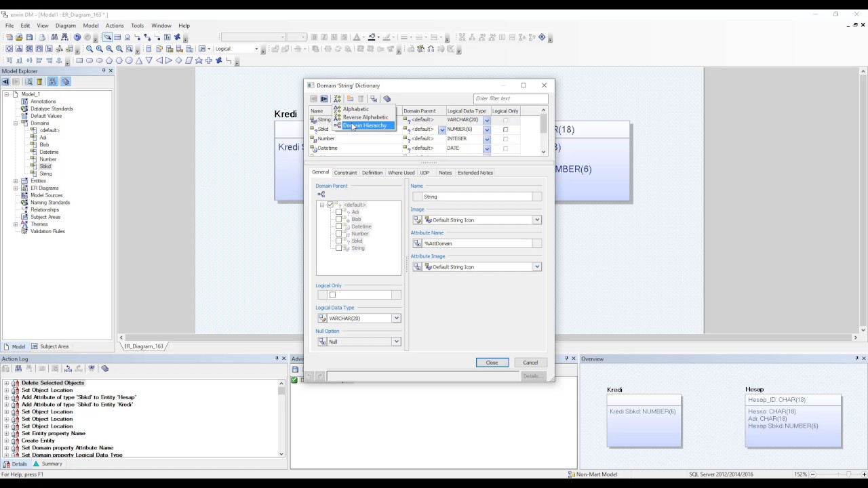Select the diamond shape drawing tool
This screenshot has width=868, height=488.
[179, 60]
